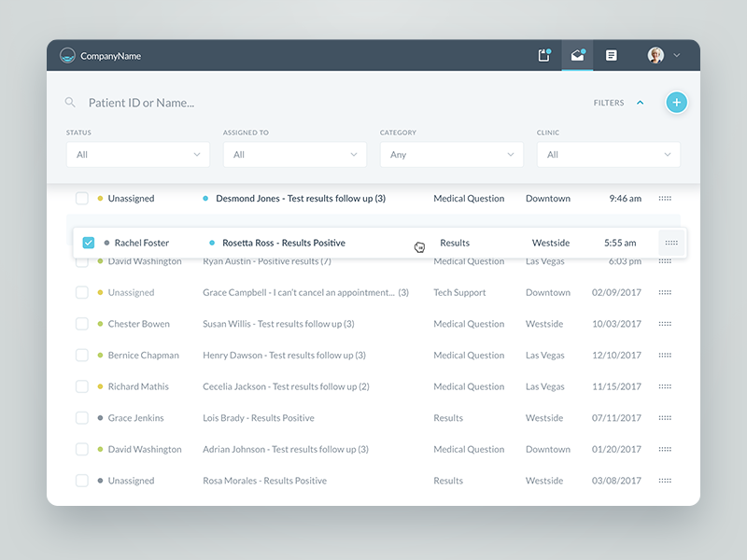This screenshot has height=560, width=747.
Task: Check the checkbox on the Desmond Jones row
Action: (82, 198)
